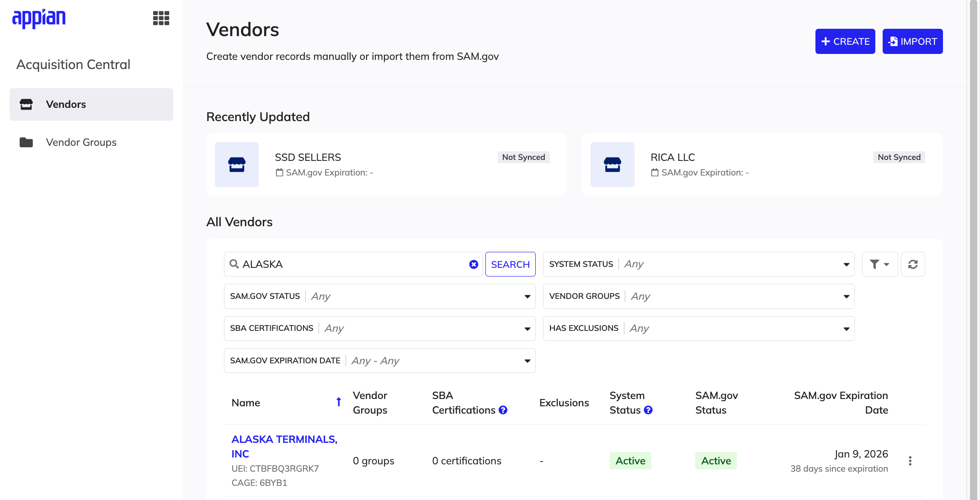Click the Exclusions column header

[x=564, y=403]
